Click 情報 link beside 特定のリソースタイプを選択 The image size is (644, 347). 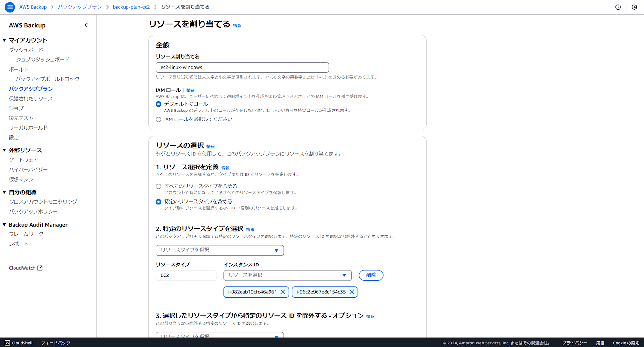[250, 230]
